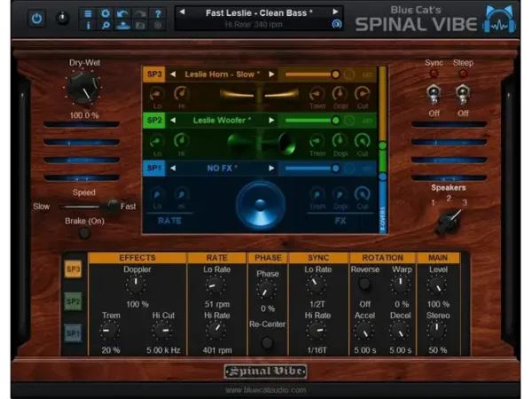Select the green SP2 button in bottom panel
The height and width of the screenshot is (399, 532).
coord(73,301)
